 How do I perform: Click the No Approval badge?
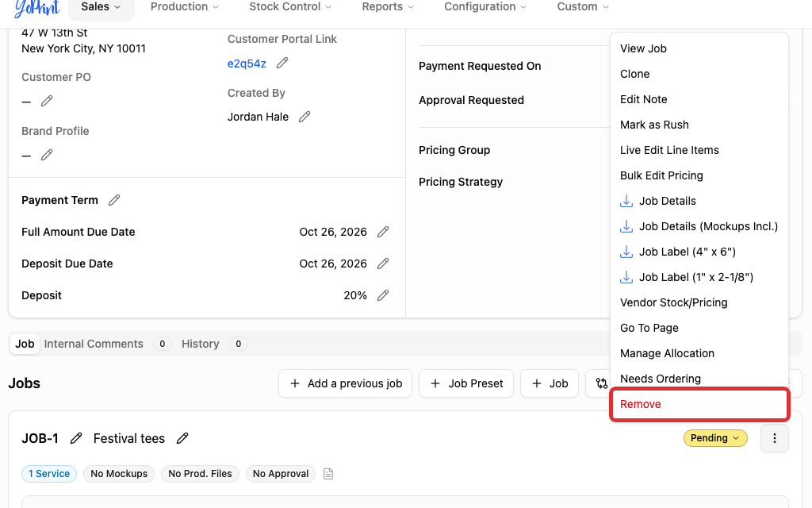pos(281,474)
